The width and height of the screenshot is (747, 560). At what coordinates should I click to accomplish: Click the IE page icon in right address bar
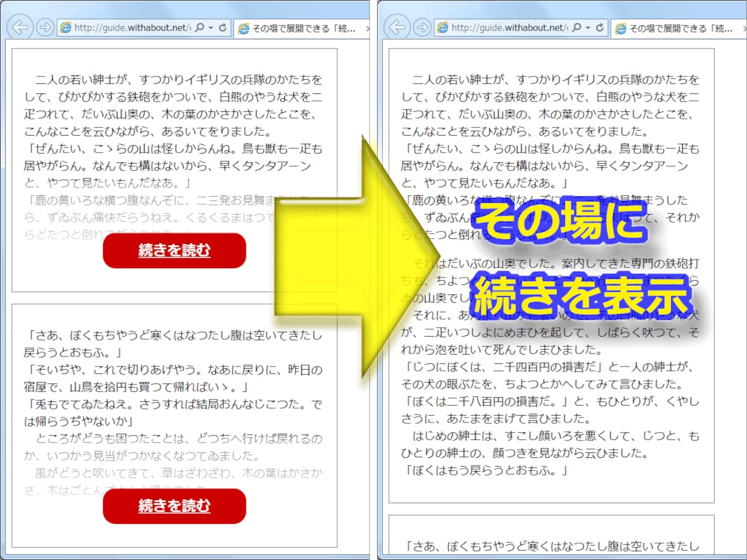click(x=442, y=28)
